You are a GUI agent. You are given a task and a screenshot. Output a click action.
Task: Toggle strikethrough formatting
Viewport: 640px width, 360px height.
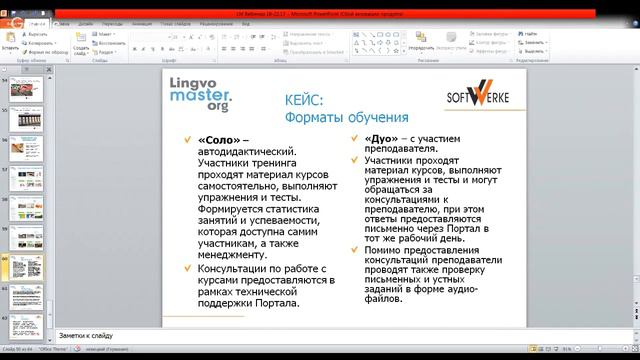[172, 49]
